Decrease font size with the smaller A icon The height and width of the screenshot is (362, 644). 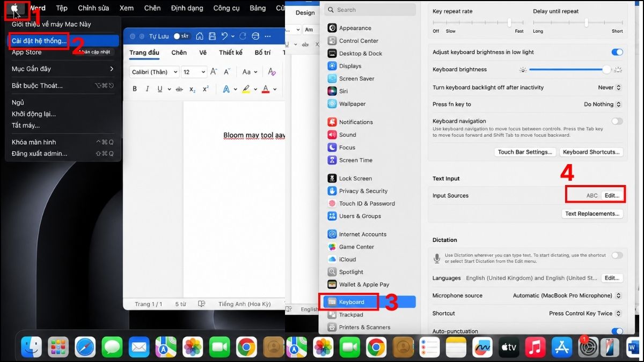coord(227,72)
